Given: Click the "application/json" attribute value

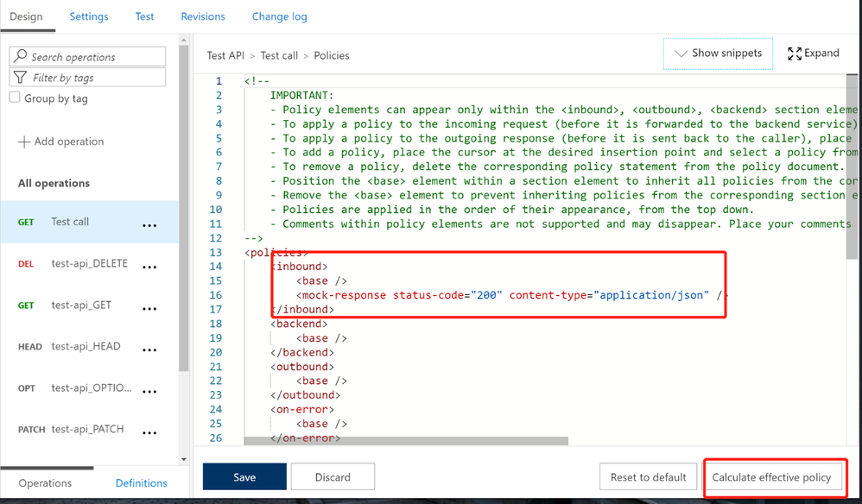Looking at the screenshot, I should 651,295.
